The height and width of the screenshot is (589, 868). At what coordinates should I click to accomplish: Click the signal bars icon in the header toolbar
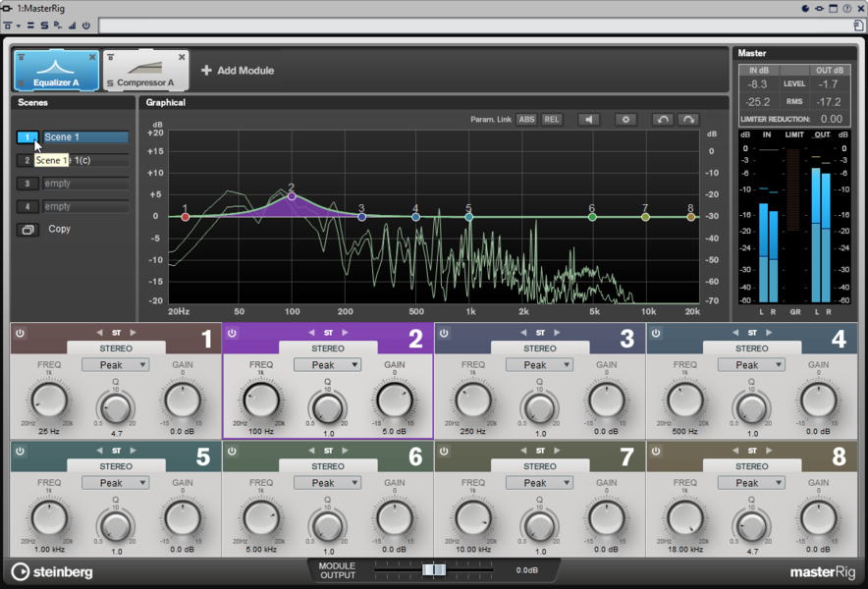coord(72,26)
